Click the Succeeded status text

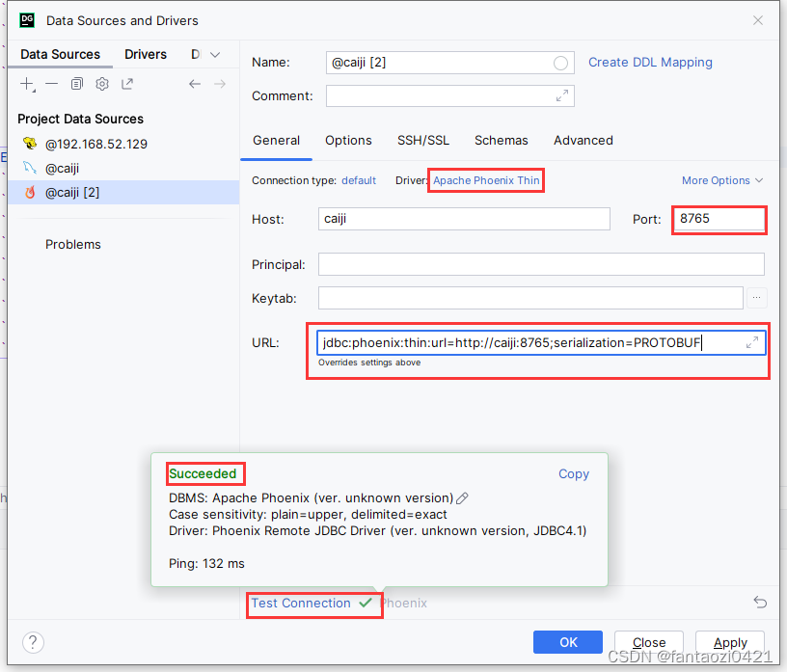203,473
